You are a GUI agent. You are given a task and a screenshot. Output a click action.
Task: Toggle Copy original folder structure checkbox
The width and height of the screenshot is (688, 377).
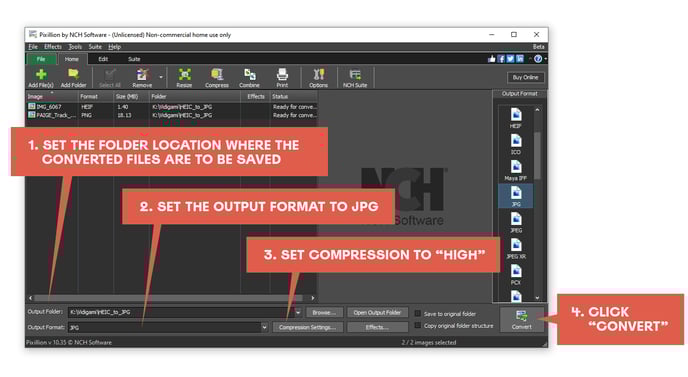[x=418, y=325]
